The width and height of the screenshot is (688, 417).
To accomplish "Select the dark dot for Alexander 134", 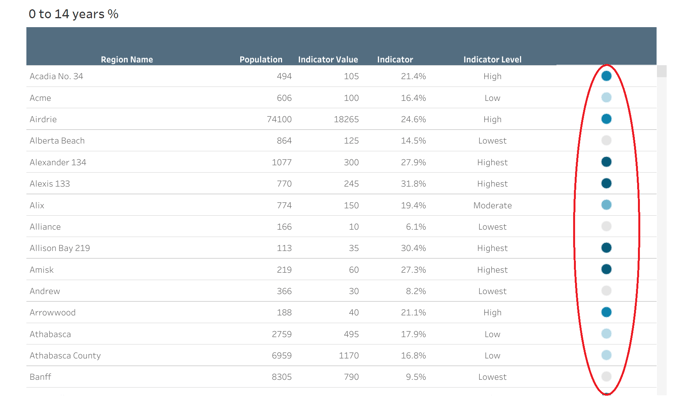I will click(606, 162).
